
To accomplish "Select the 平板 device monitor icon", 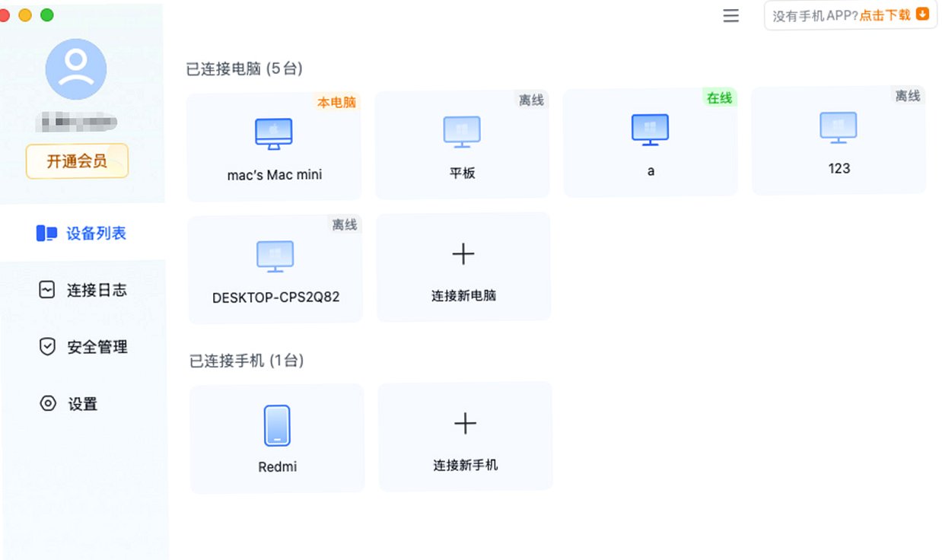I will [462, 132].
